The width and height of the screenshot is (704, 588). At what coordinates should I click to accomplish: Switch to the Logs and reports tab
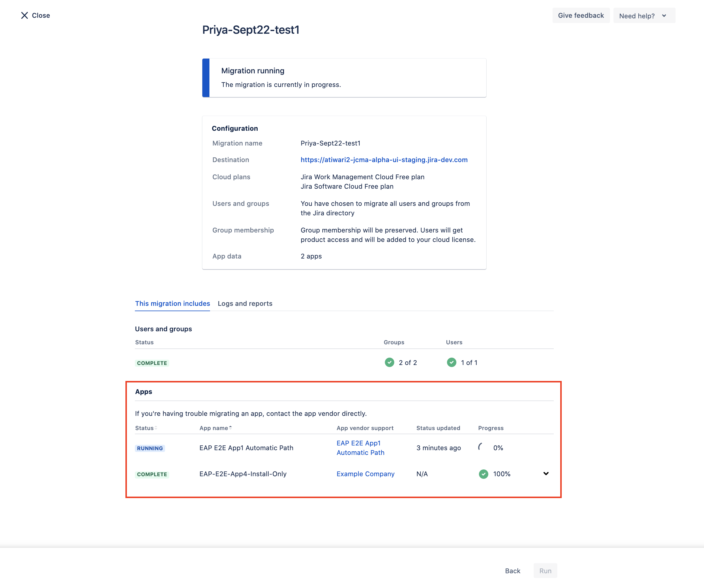245,303
